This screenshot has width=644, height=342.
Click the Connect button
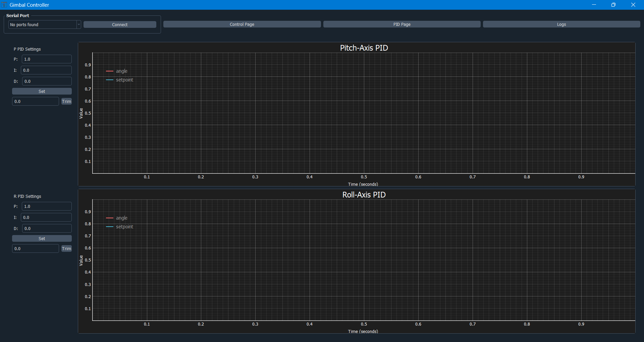tap(120, 24)
